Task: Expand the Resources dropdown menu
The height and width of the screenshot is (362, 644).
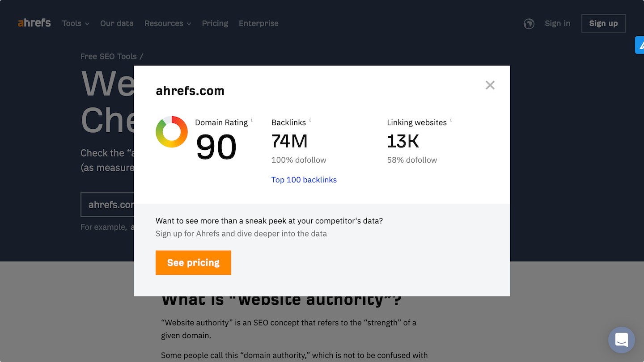Action: (168, 23)
